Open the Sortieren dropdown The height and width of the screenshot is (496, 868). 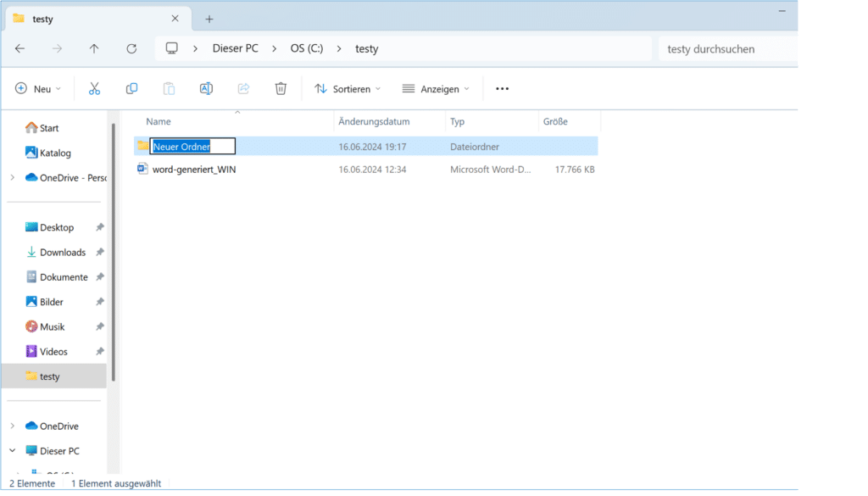tap(348, 88)
